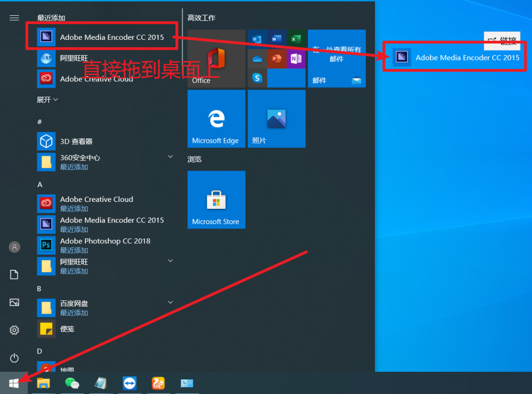Launch Word from the Office group tile
Screen dimensions: 532x394
point(276,39)
